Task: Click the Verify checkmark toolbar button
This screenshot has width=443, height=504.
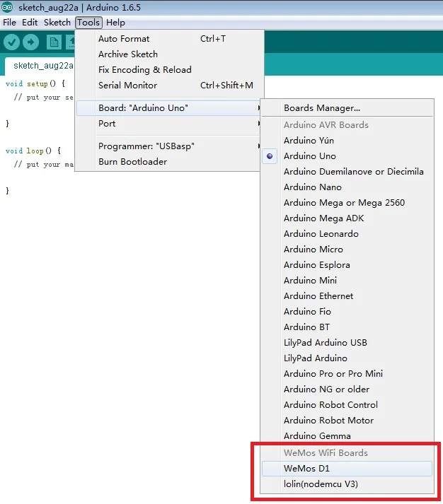Action: [x=12, y=42]
